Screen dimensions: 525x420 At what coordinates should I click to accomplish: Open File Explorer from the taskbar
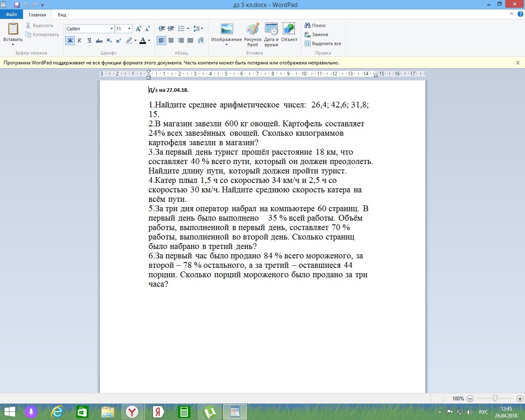click(x=107, y=412)
